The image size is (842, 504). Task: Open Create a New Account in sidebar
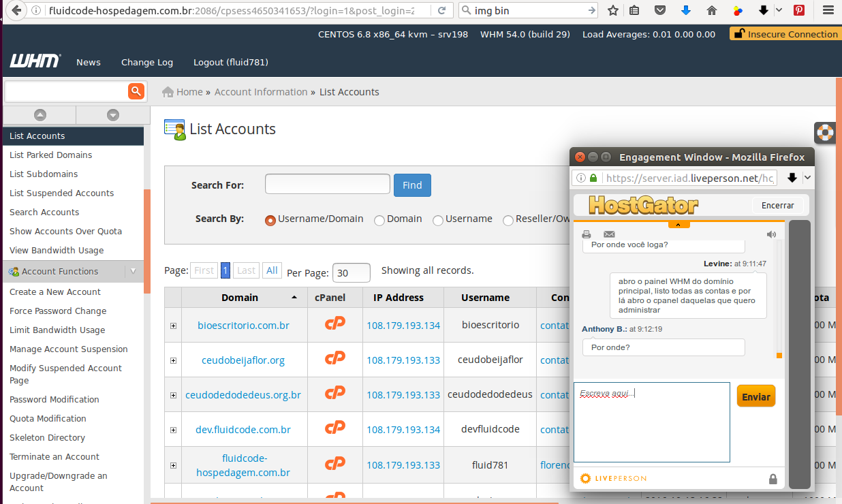click(x=55, y=292)
